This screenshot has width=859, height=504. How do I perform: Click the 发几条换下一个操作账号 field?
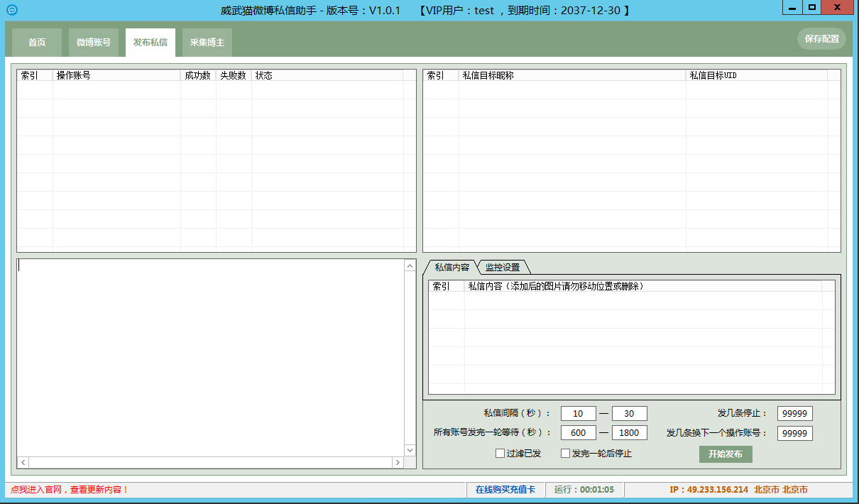coord(795,433)
